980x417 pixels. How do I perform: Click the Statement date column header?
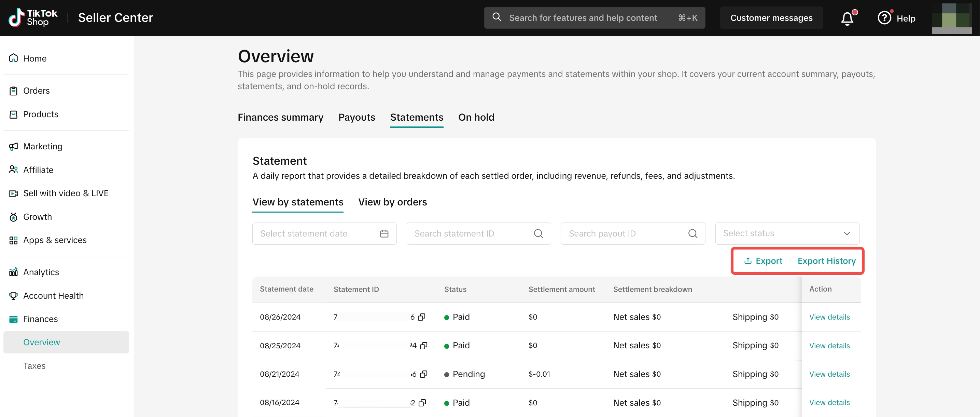pyautogui.click(x=286, y=289)
